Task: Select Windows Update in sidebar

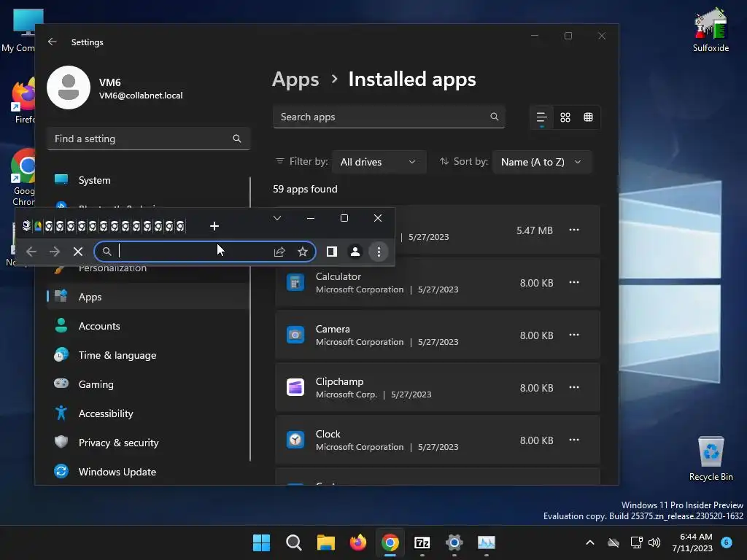Action: point(148,472)
